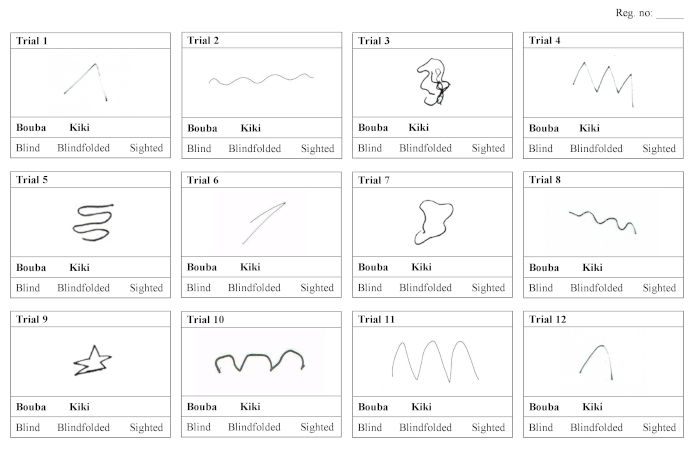Select Blindfolded in Trial 10

255,428
